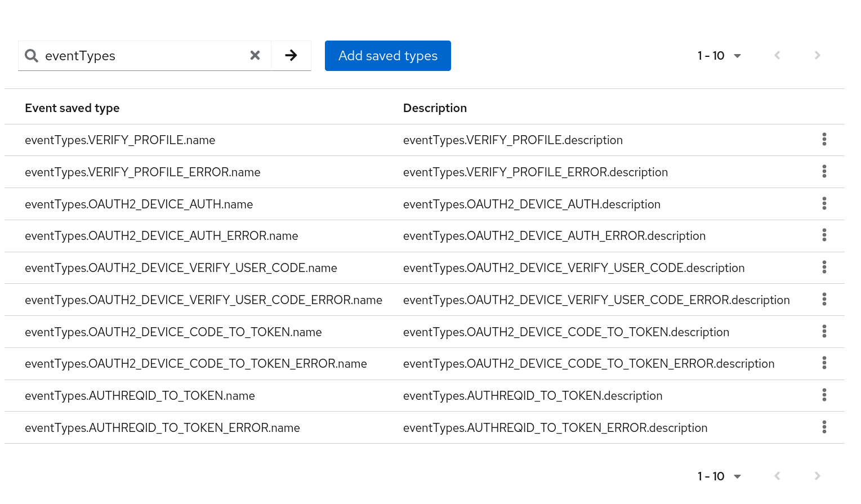The image size is (861, 504).
Task: Click inside the eventTypes search input field
Action: pyautogui.click(x=141, y=55)
